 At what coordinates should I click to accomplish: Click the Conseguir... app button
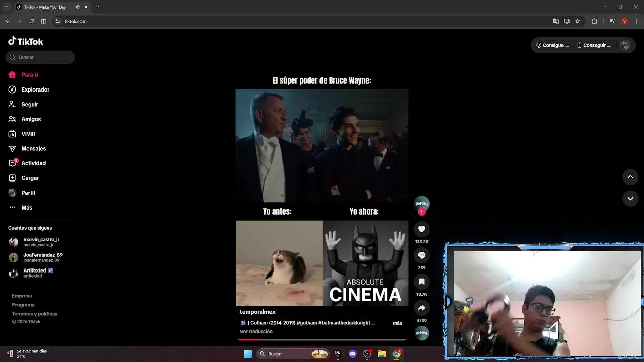(x=594, y=45)
